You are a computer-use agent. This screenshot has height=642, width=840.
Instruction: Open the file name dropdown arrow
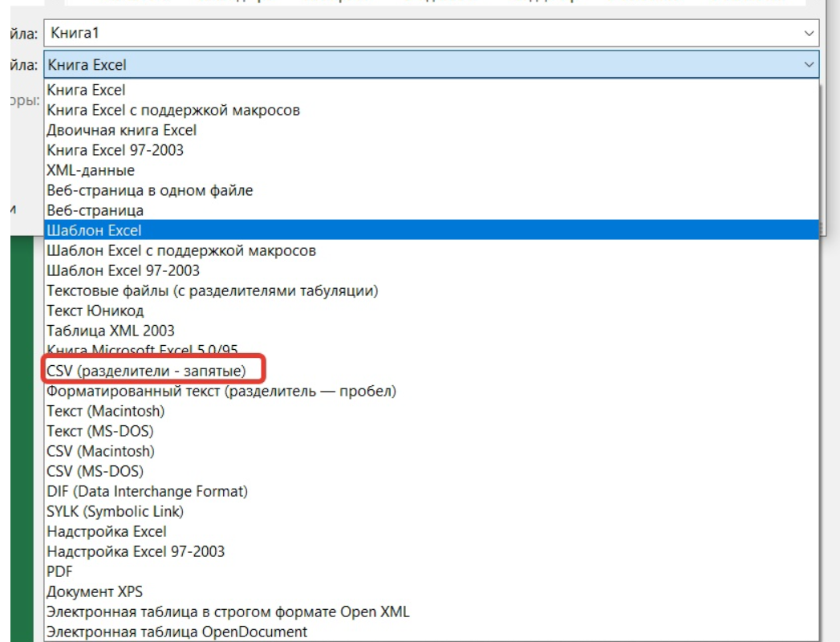pyautogui.click(x=809, y=33)
